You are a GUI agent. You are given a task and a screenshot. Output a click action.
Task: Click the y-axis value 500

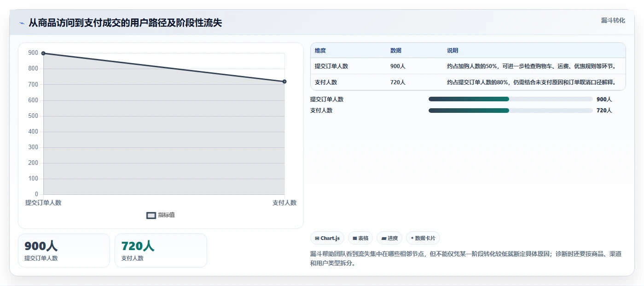[33, 116]
